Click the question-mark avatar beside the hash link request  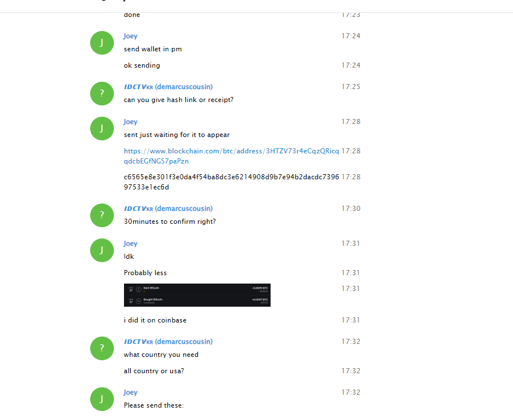(101, 94)
